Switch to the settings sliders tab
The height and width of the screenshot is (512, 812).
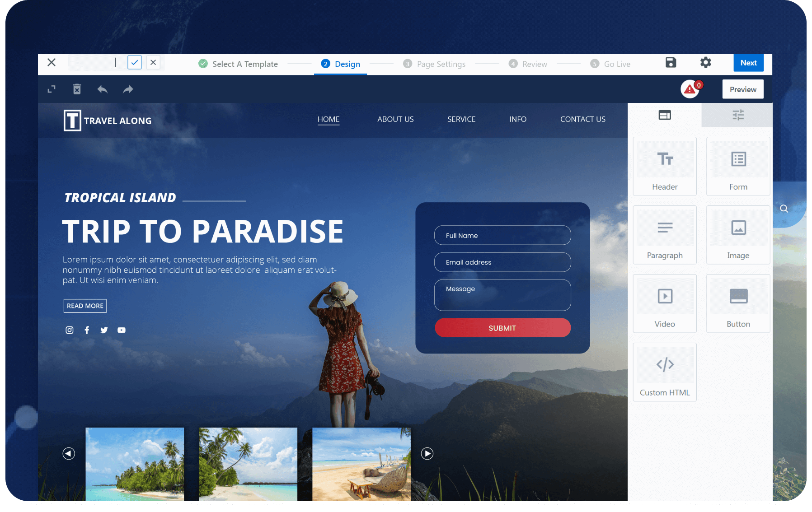click(737, 115)
